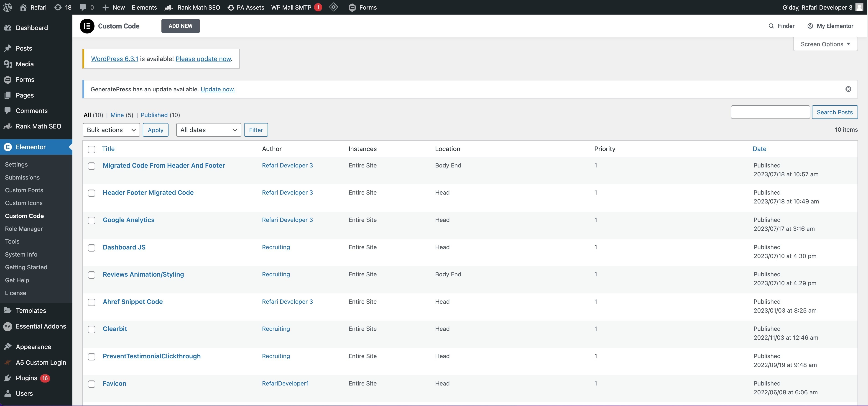Open Role Manager in Elementor submenu
Screen dimensions: 868x406
click(x=24, y=229)
